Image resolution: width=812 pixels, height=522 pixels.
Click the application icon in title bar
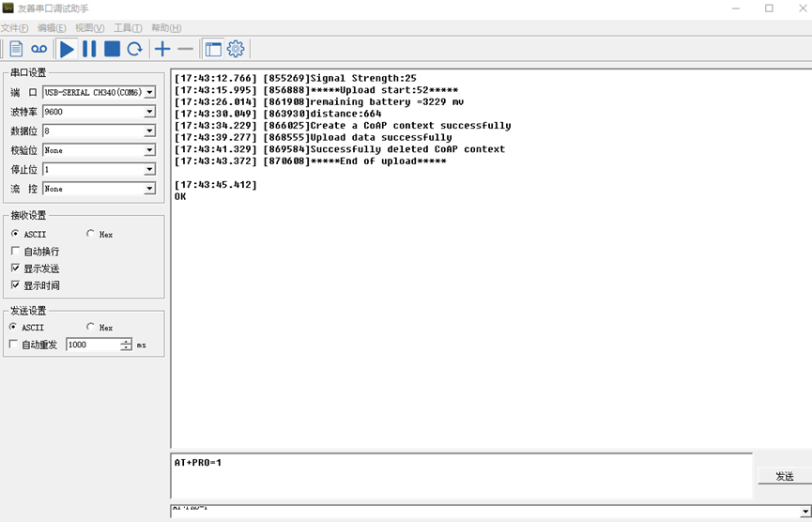(x=8, y=8)
